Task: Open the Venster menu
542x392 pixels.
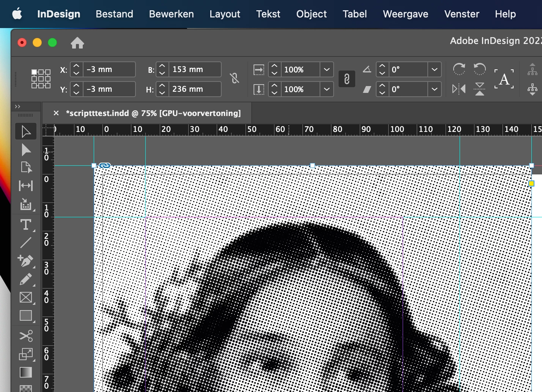Action: (x=462, y=14)
